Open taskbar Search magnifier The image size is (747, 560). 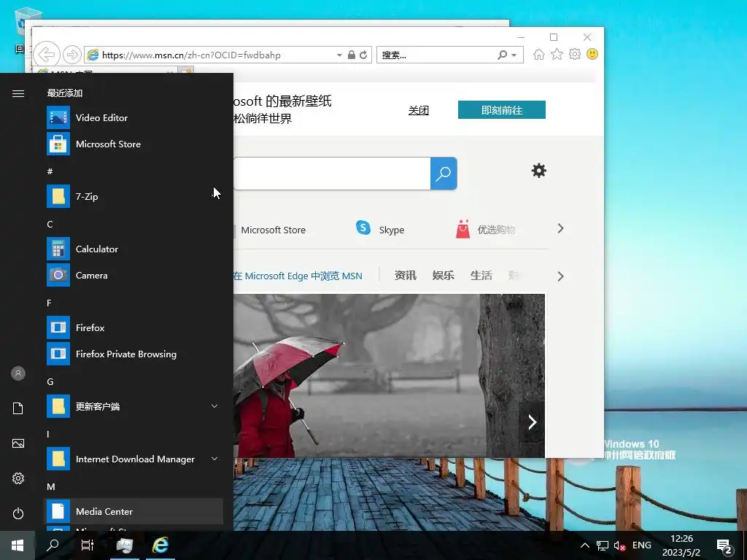point(53,545)
